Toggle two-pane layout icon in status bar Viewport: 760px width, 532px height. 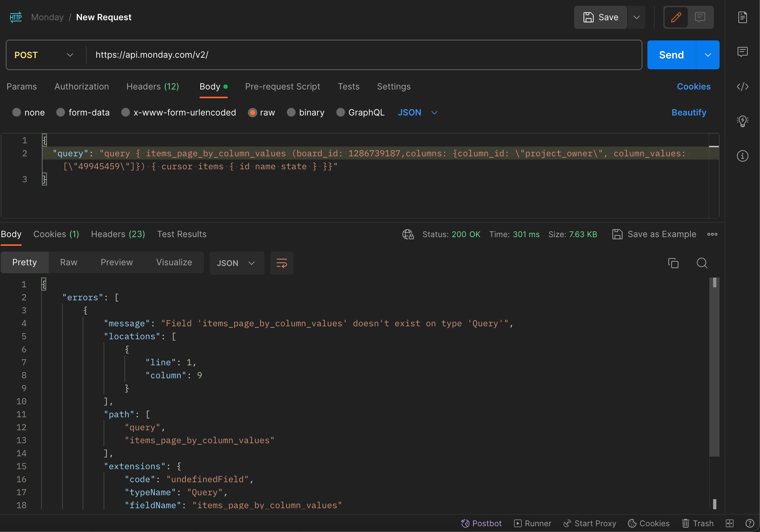[729, 523]
